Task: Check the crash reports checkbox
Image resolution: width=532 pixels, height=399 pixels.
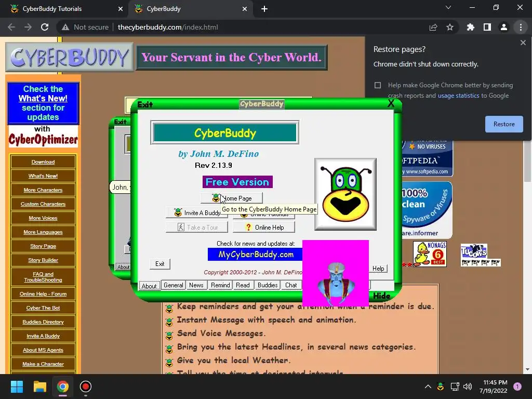Action: pyautogui.click(x=378, y=85)
